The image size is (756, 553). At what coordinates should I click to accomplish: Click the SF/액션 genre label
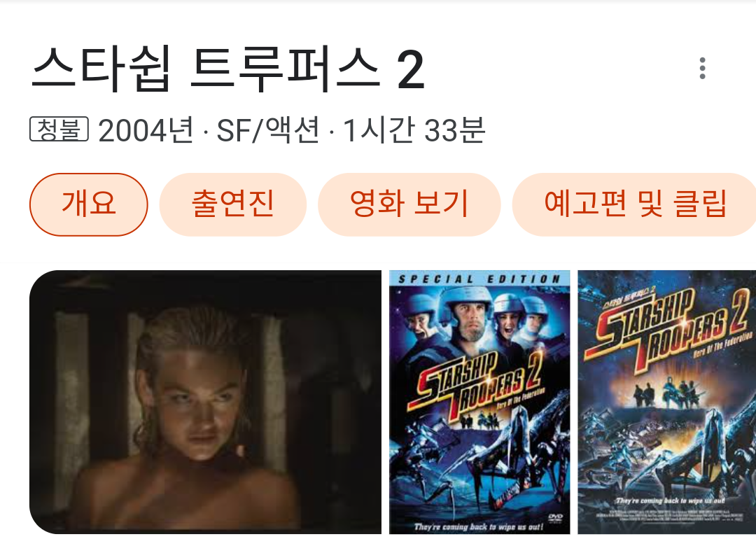click(268, 129)
